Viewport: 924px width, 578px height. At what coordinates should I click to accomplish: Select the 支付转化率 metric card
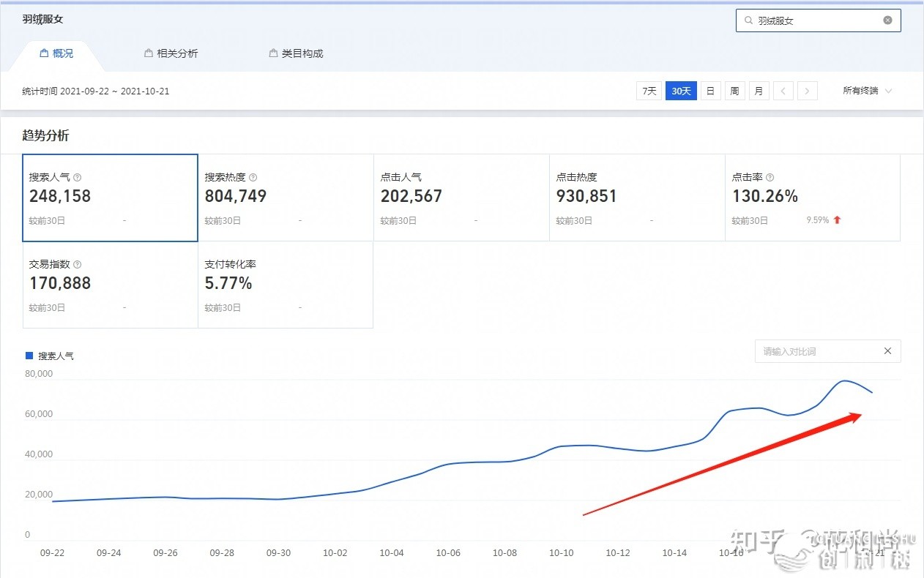286,285
